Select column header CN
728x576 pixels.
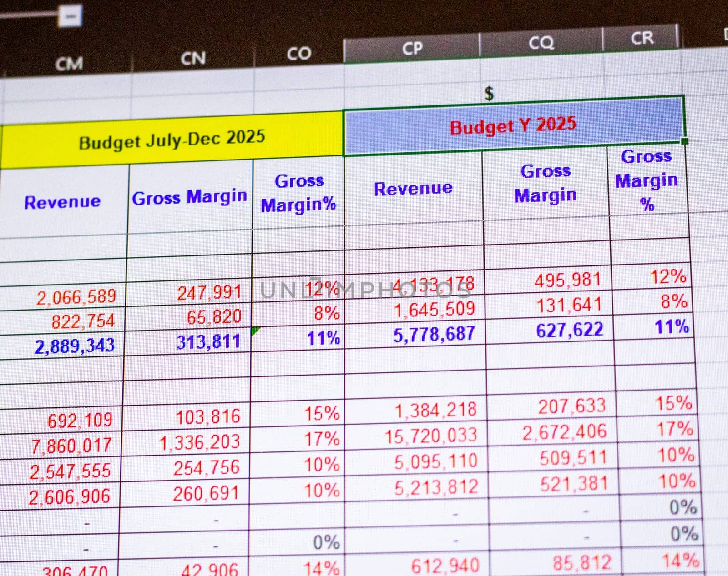(193, 58)
